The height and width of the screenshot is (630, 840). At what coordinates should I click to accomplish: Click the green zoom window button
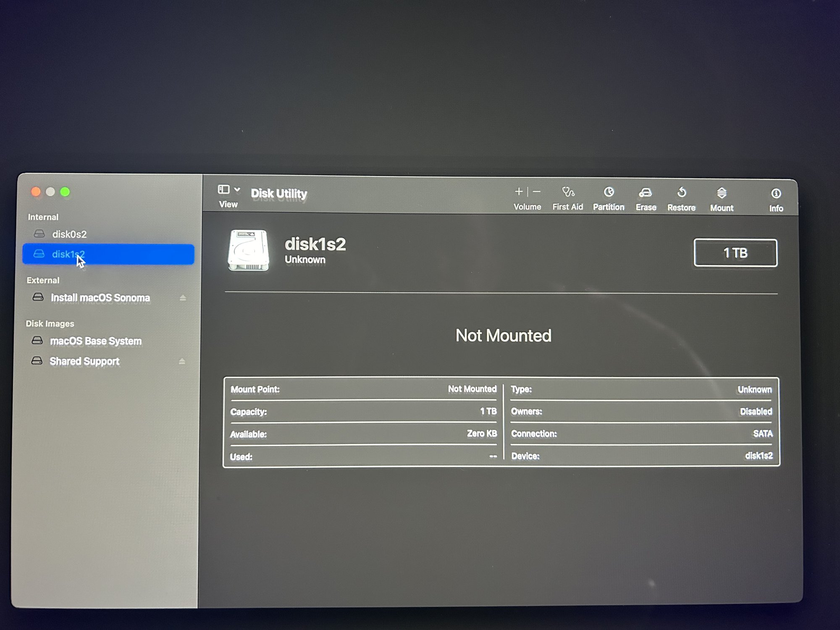(65, 192)
